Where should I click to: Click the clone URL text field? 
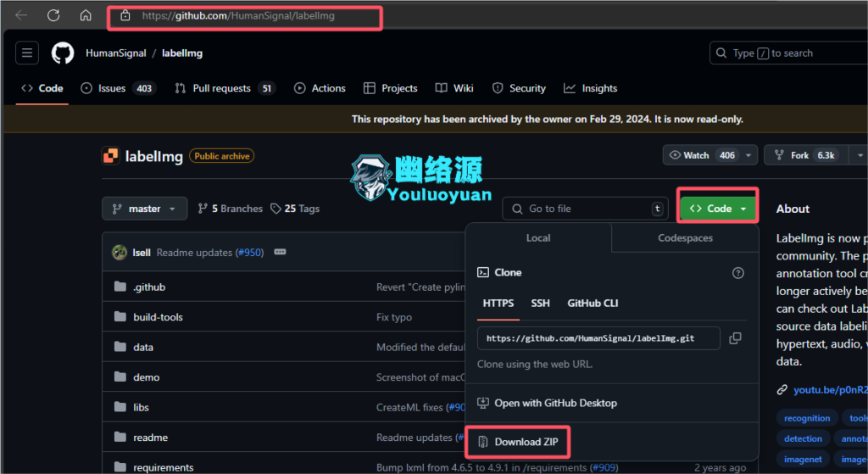[x=598, y=338]
